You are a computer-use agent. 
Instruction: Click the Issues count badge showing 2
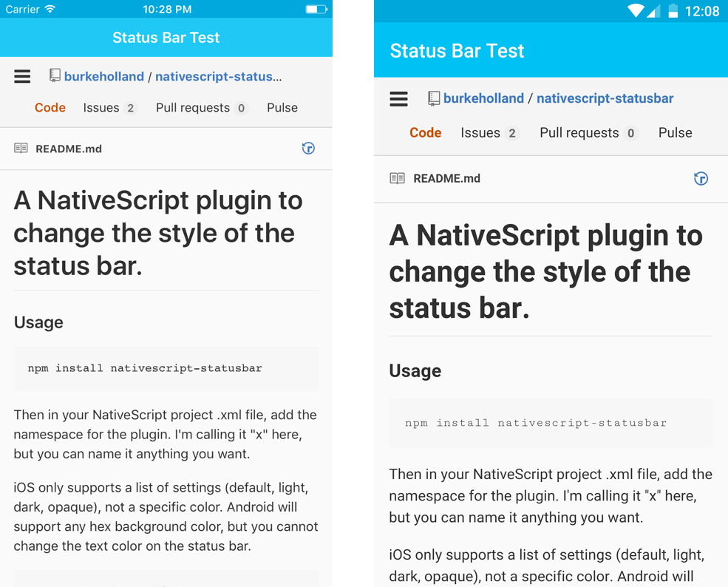pyautogui.click(x=131, y=108)
